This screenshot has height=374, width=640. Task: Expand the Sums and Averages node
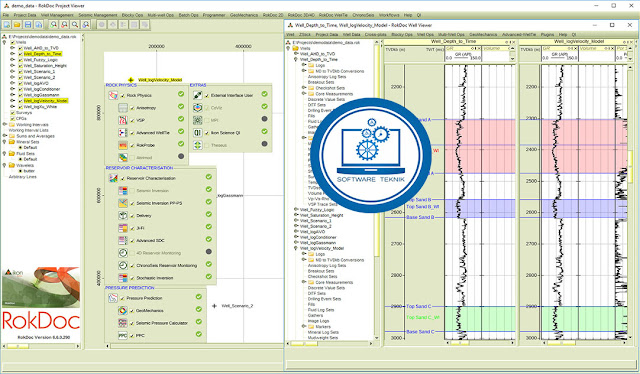[5, 136]
